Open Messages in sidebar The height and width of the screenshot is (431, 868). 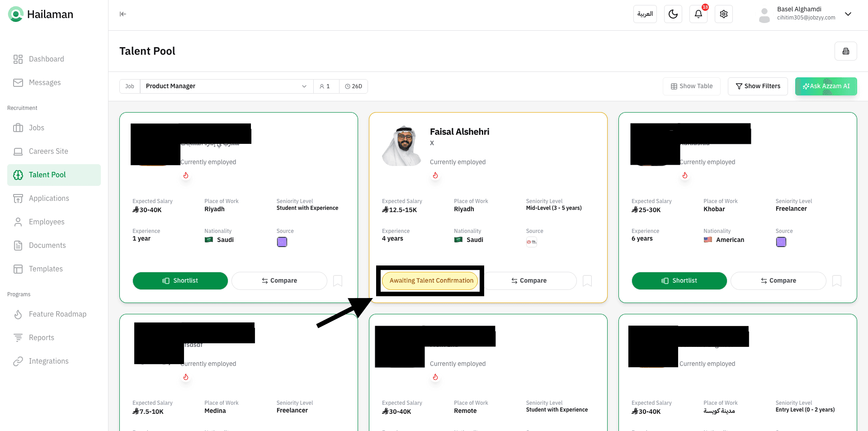[54, 83]
